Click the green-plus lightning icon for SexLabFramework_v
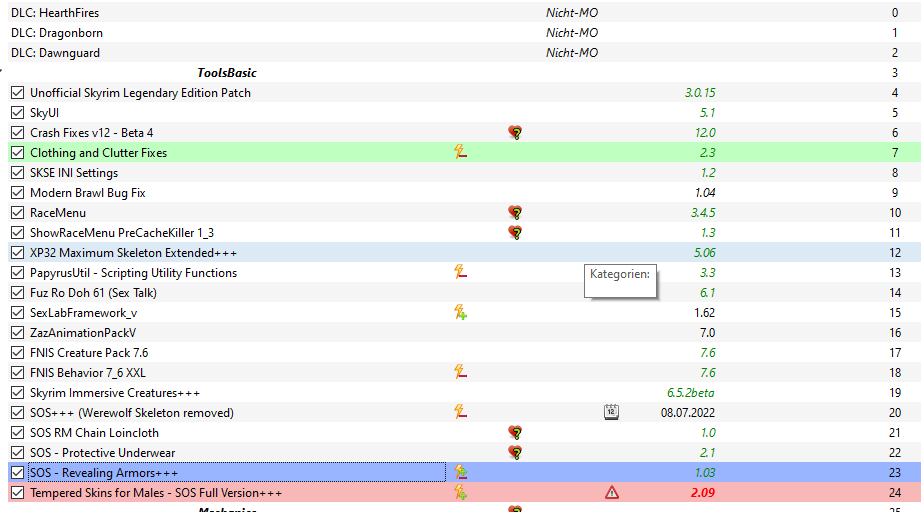Screen dimensions: 921x512 (x=461, y=313)
